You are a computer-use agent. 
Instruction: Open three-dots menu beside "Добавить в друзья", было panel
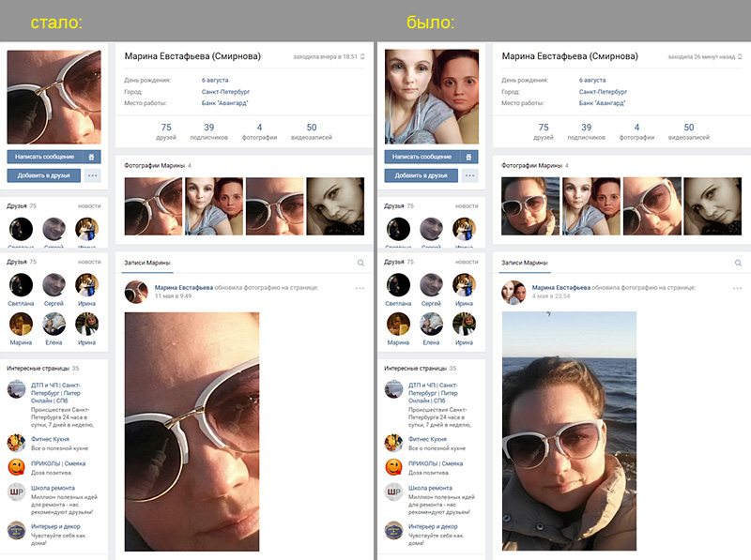(470, 175)
